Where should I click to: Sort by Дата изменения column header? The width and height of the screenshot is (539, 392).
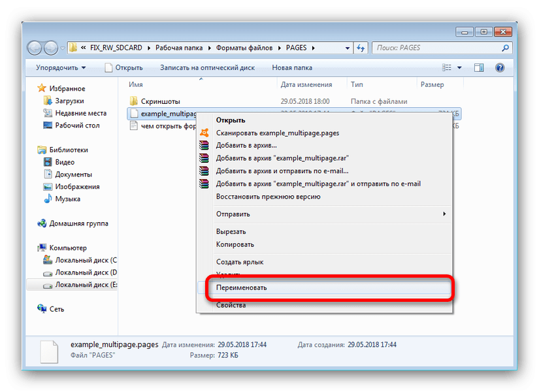click(306, 84)
